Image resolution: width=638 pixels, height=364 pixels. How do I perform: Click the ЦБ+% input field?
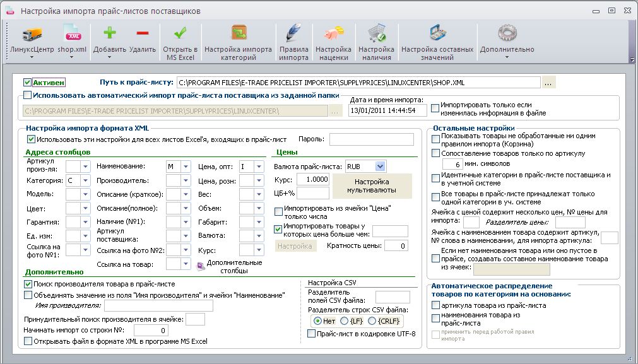pyautogui.click(x=313, y=193)
